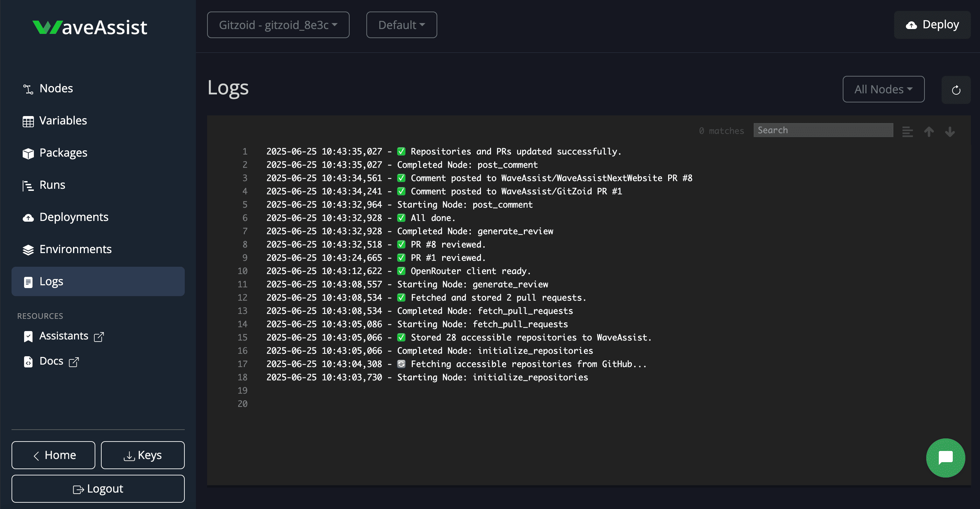The width and height of the screenshot is (980, 509).
Task: Click the Logout button
Action: (98, 489)
